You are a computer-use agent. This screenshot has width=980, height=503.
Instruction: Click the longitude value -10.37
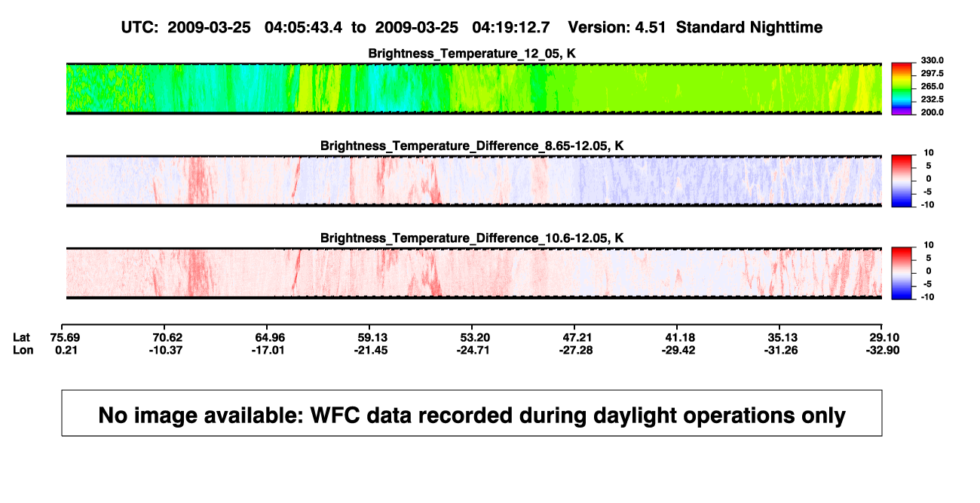click(167, 350)
